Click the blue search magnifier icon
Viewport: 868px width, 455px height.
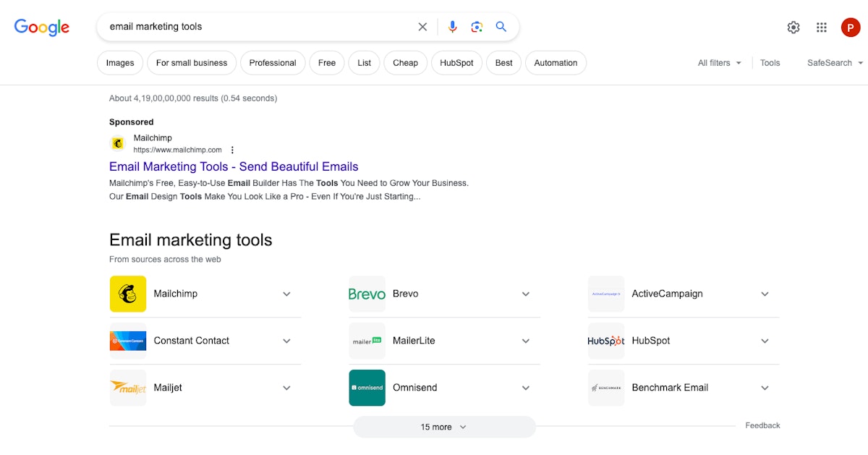(x=501, y=27)
